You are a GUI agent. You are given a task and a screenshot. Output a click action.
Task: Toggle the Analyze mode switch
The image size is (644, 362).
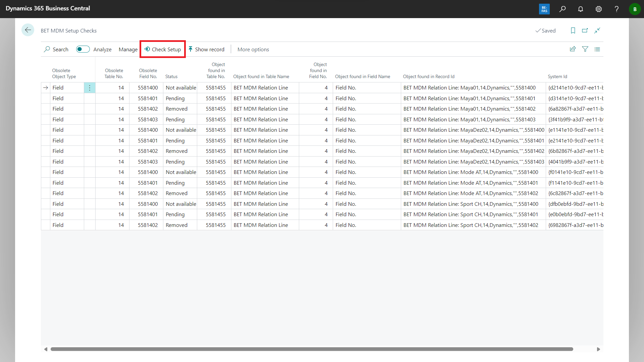coord(83,49)
